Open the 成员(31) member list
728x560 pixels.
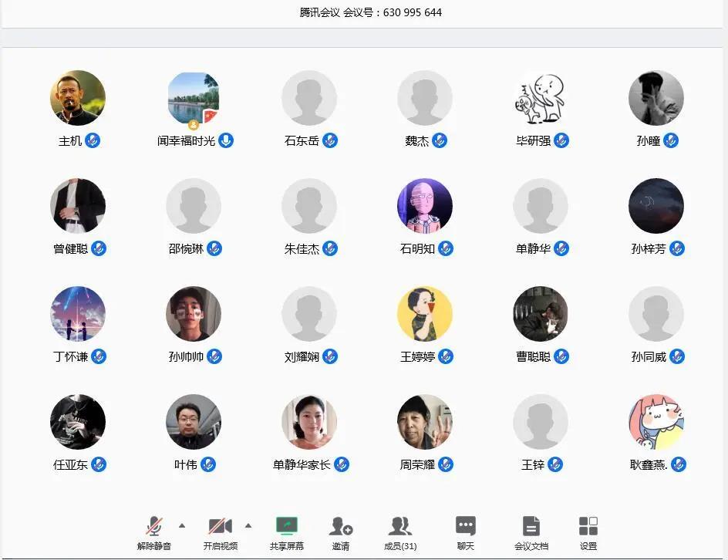pyautogui.click(x=401, y=532)
